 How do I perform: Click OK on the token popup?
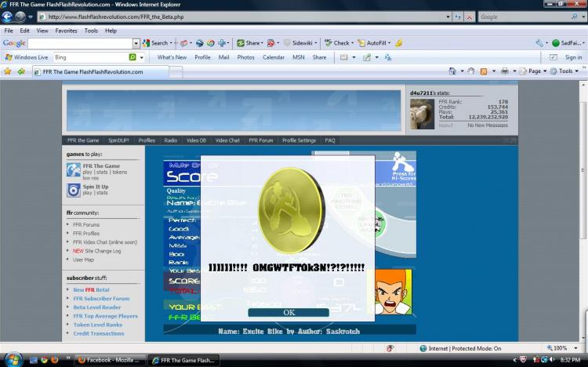289,313
